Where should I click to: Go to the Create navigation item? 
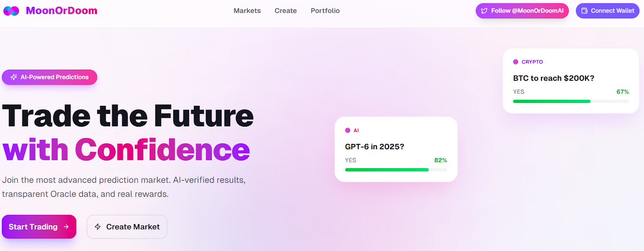286,11
